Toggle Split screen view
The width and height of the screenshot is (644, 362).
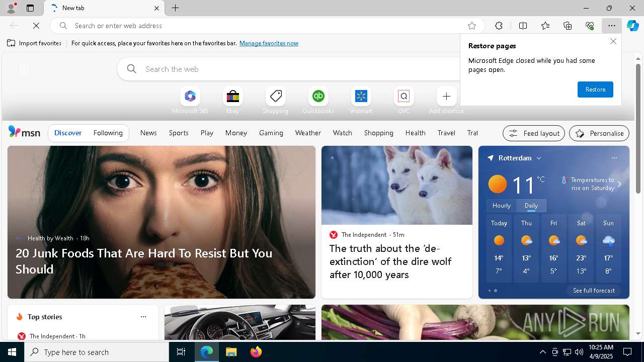tap(523, 26)
